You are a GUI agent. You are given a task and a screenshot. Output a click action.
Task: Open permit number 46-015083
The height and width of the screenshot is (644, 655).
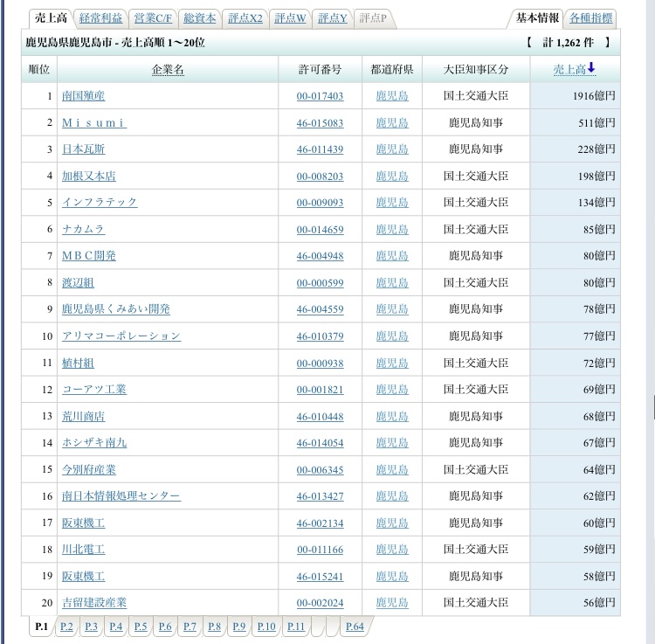[320, 123]
